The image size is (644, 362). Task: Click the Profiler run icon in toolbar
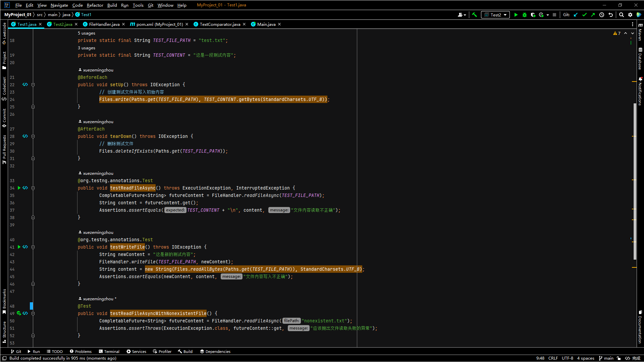click(x=541, y=15)
